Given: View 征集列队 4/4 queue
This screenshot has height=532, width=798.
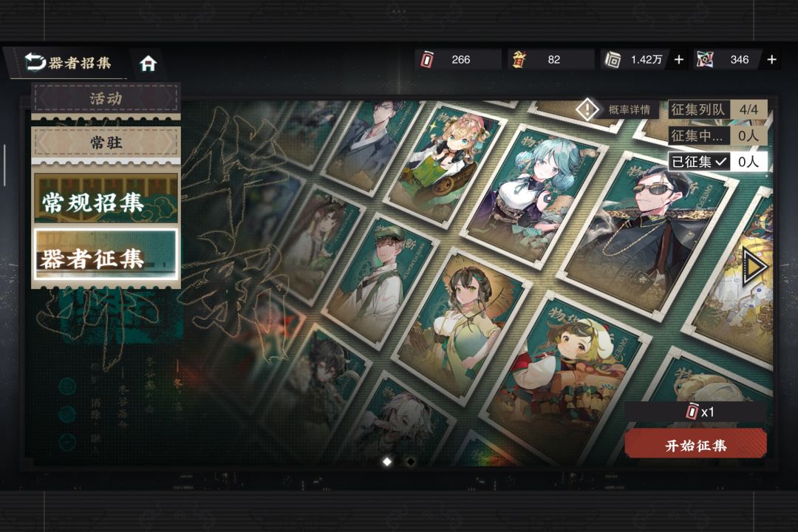Looking at the screenshot, I should (x=717, y=109).
